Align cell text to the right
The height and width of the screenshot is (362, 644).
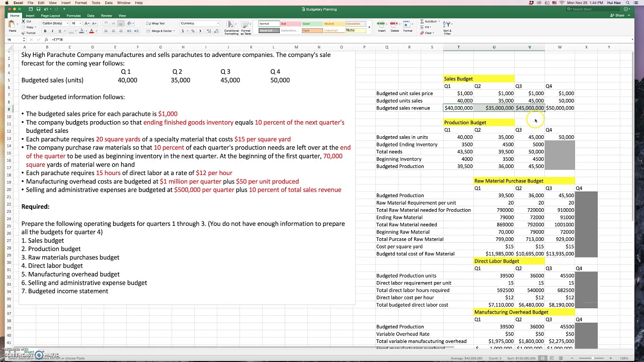pyautogui.click(x=121, y=31)
